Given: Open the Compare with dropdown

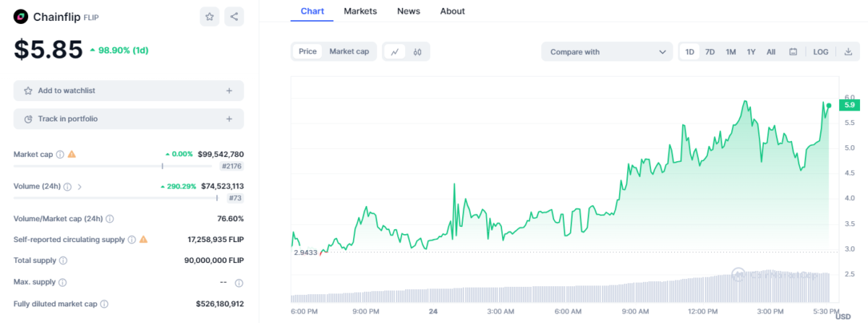Looking at the screenshot, I should pos(606,52).
